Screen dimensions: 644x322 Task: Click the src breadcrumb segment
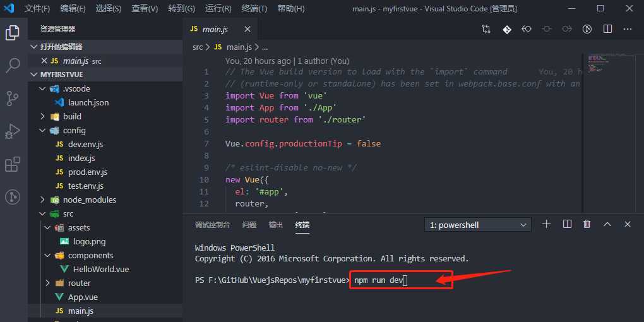[198, 47]
